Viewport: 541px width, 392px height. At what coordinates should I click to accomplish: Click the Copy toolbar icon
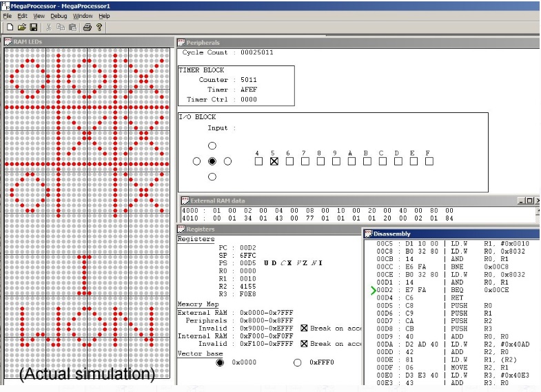[x=61, y=28]
